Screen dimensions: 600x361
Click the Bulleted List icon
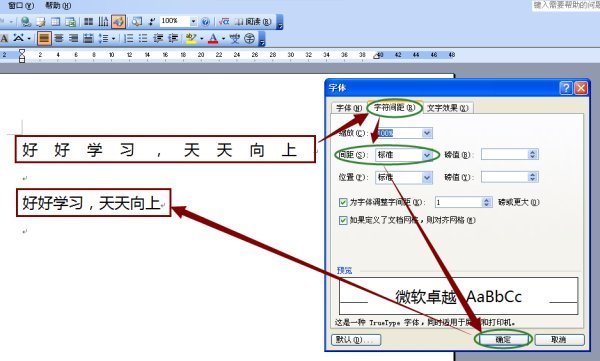[x=143, y=38]
